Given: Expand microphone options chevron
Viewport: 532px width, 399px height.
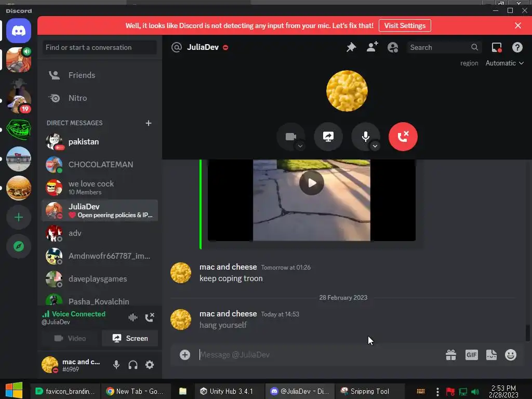Looking at the screenshot, I should pos(375,146).
